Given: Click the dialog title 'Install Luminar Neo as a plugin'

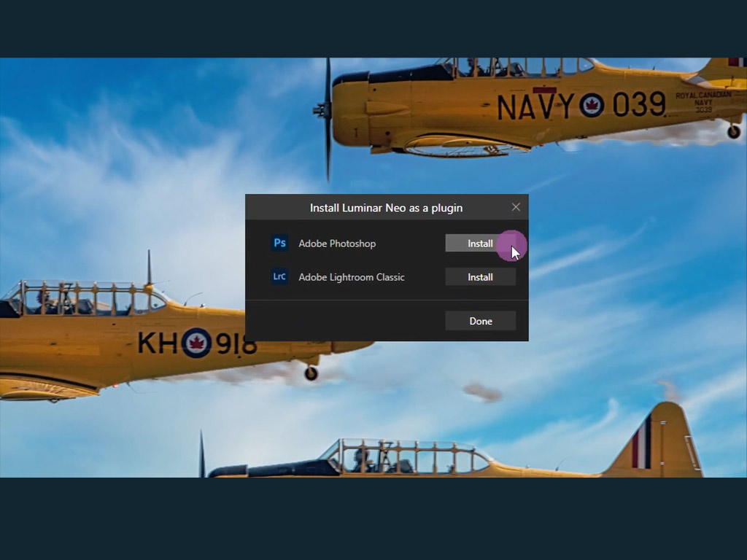Looking at the screenshot, I should [386, 208].
